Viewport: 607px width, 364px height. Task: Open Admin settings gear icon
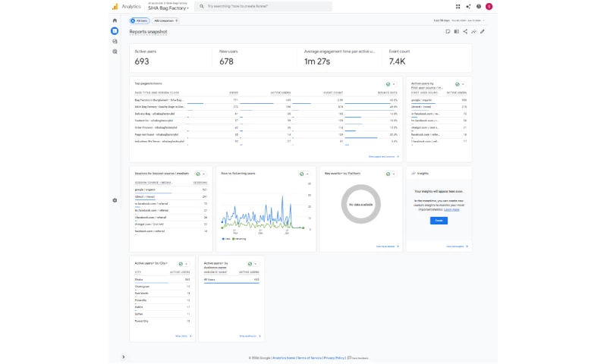(115, 200)
